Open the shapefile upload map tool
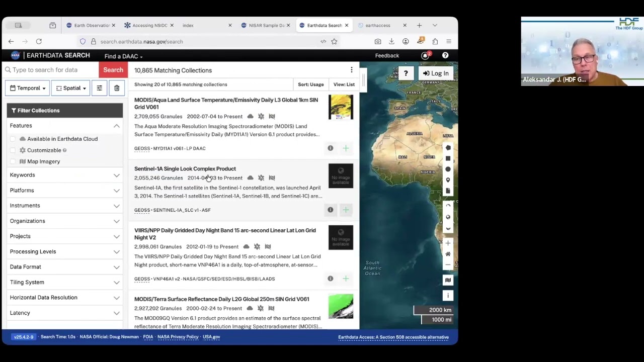 pos(448,191)
